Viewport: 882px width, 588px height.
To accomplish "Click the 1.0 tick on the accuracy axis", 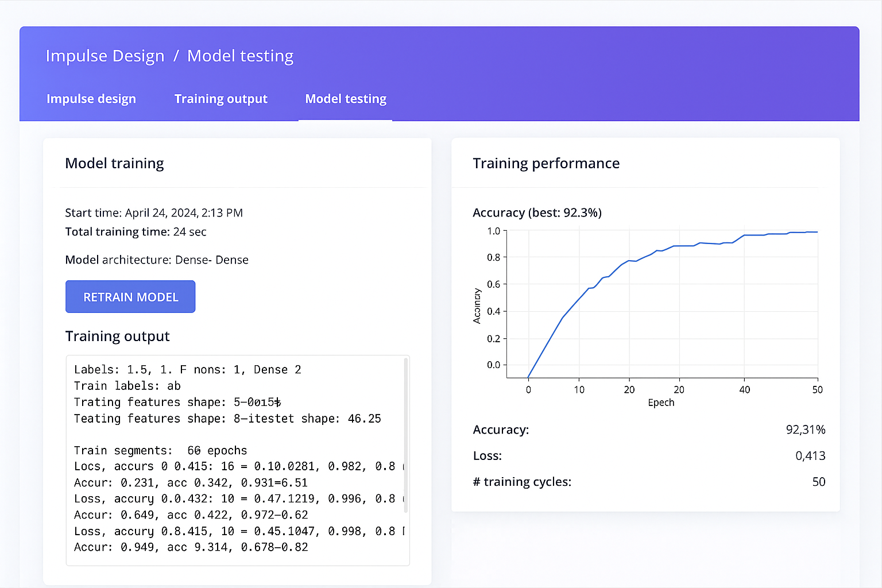I will [x=493, y=231].
